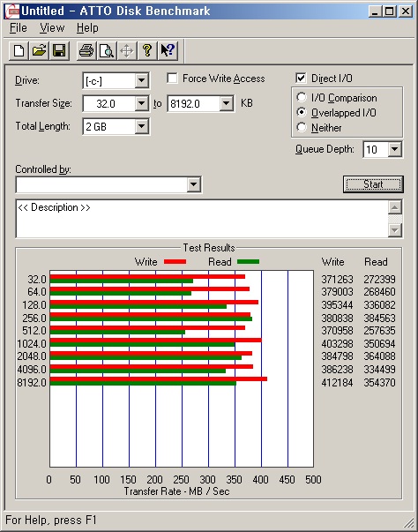The height and width of the screenshot is (532, 418).
Task: Click the red Write legend swatch
Action: tap(175, 262)
